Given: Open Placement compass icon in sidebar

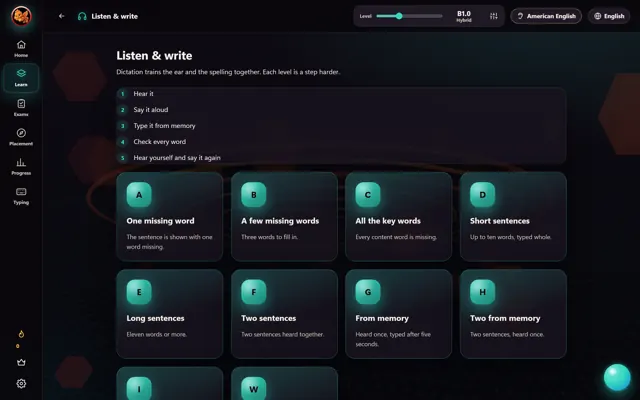Looking at the screenshot, I should [x=21, y=137].
